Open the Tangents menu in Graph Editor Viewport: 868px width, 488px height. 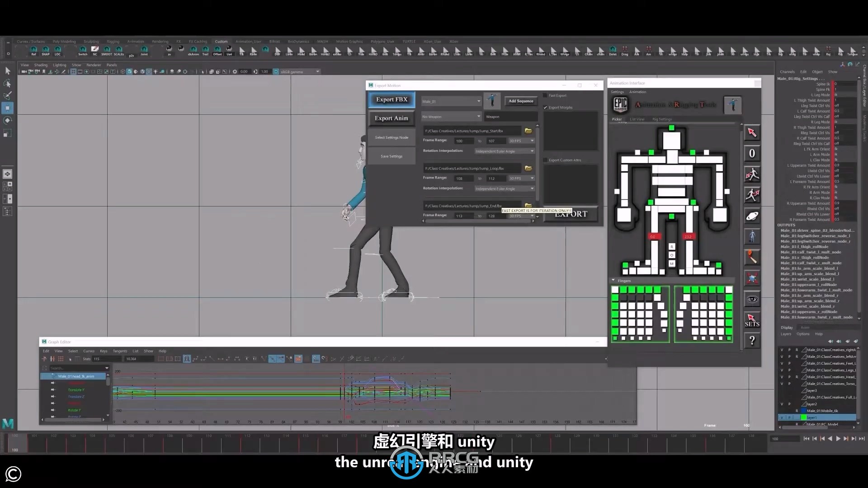[x=120, y=351]
